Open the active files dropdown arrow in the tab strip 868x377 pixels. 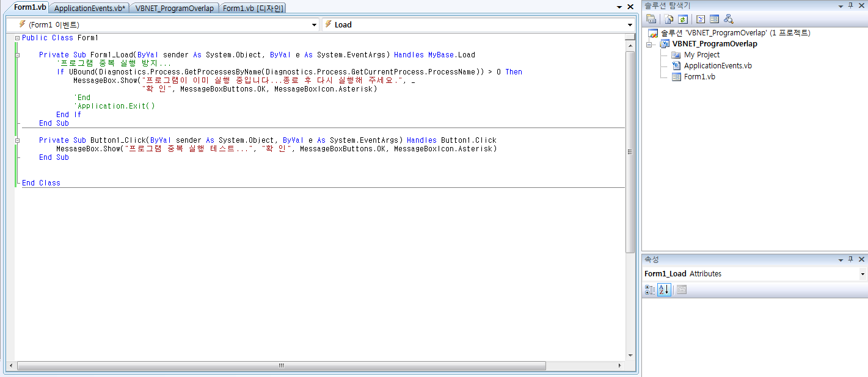point(619,7)
